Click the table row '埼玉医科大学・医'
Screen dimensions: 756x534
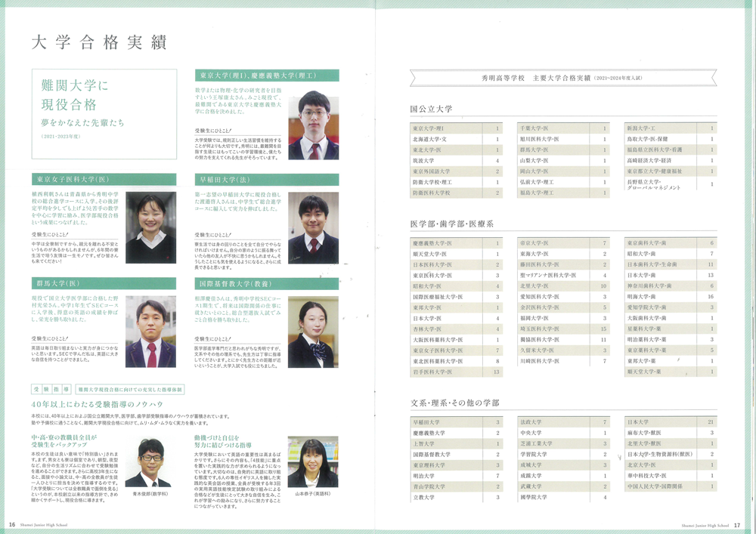(x=563, y=329)
